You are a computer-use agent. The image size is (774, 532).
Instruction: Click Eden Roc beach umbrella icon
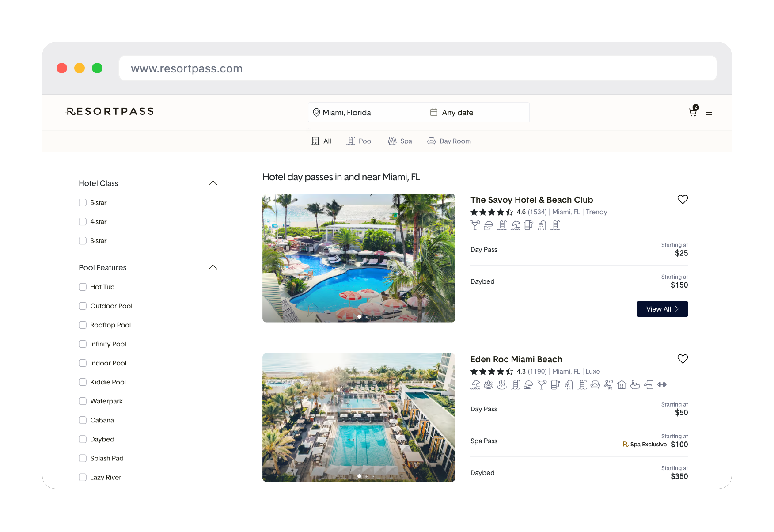475,385
